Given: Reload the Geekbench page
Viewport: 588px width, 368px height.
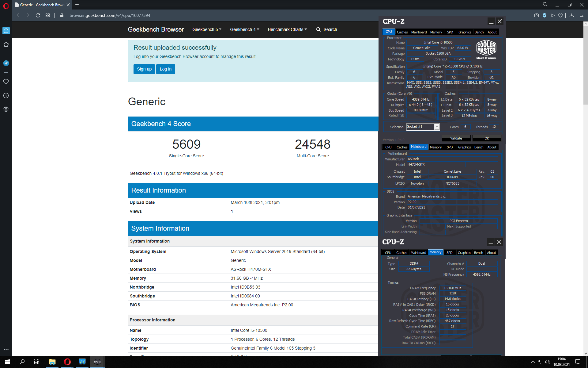Looking at the screenshot, I should (38, 15).
